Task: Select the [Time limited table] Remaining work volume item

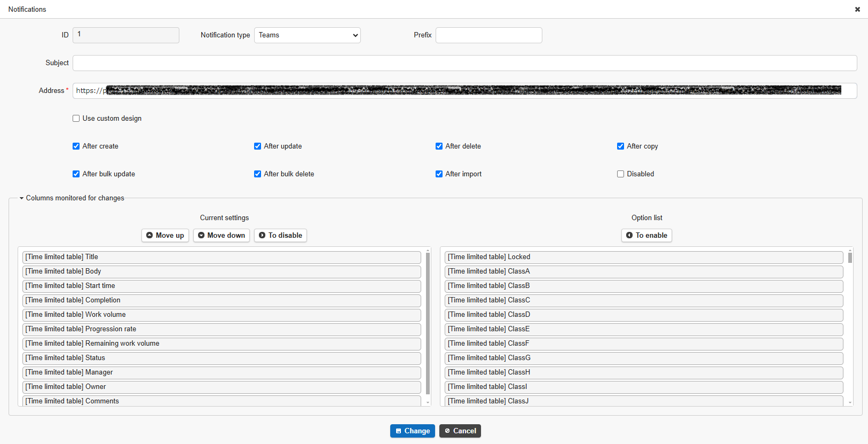Action: point(222,344)
